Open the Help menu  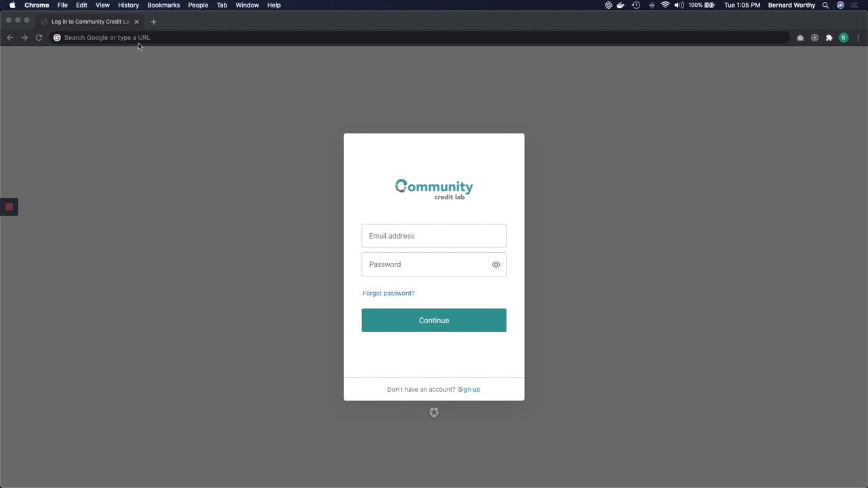[274, 5]
